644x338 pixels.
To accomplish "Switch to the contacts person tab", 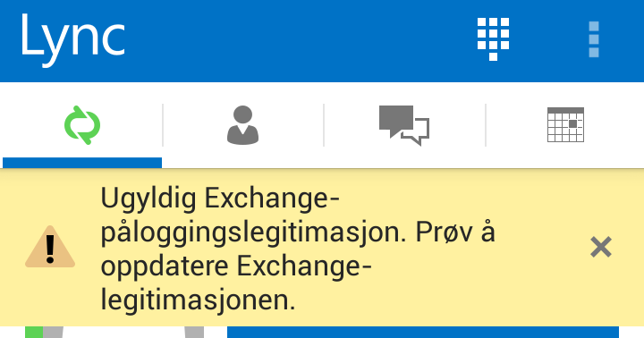I will pyautogui.click(x=242, y=125).
